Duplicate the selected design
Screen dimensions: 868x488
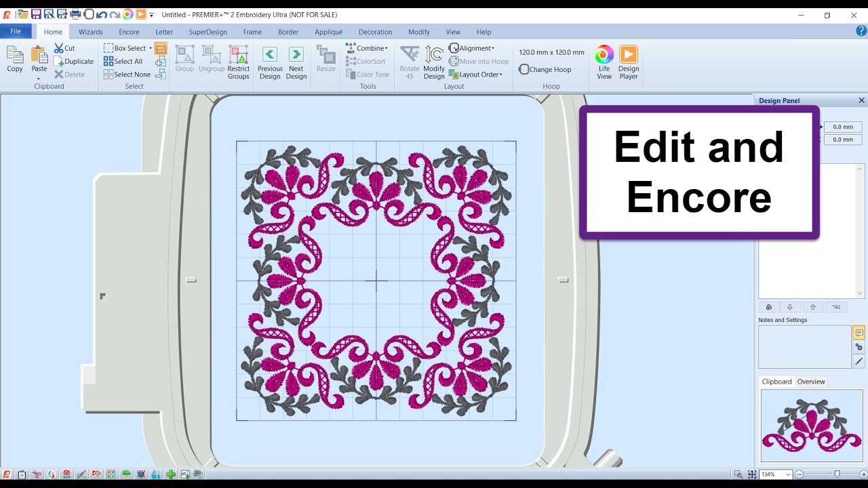(x=74, y=61)
